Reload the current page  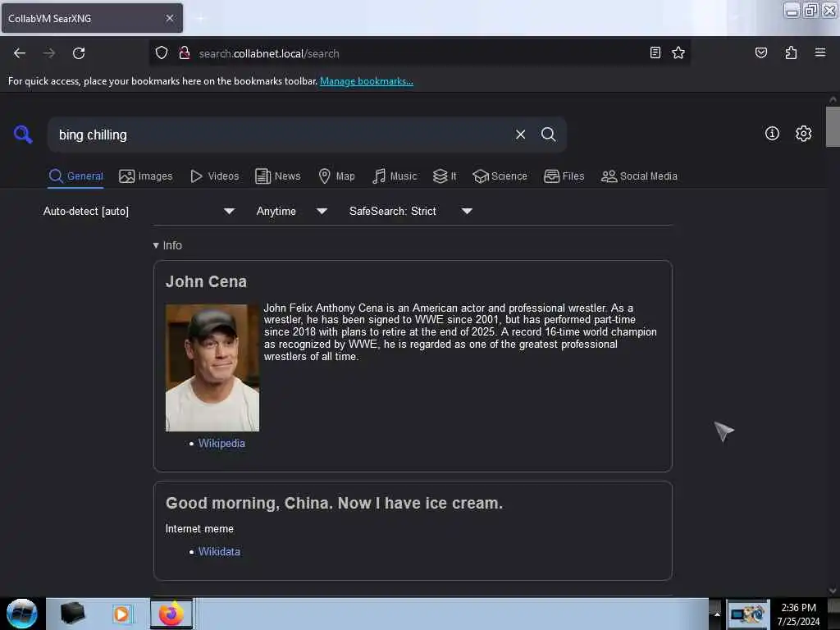[79, 53]
